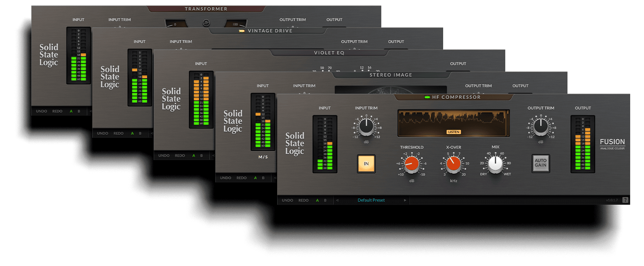Select the A state in Vintage Drive window
The height and width of the screenshot is (266, 644).
point(132,133)
